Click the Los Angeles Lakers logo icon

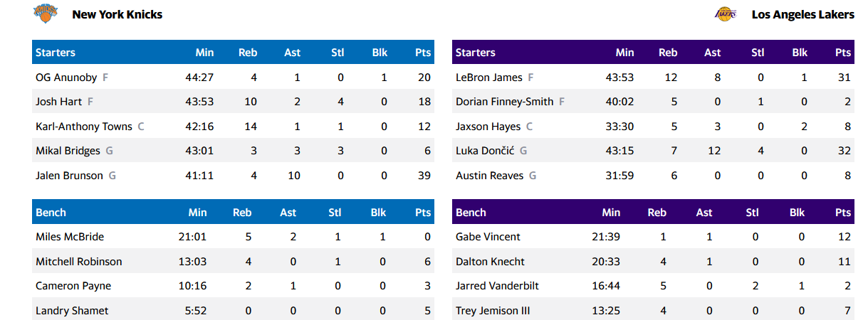(726, 14)
